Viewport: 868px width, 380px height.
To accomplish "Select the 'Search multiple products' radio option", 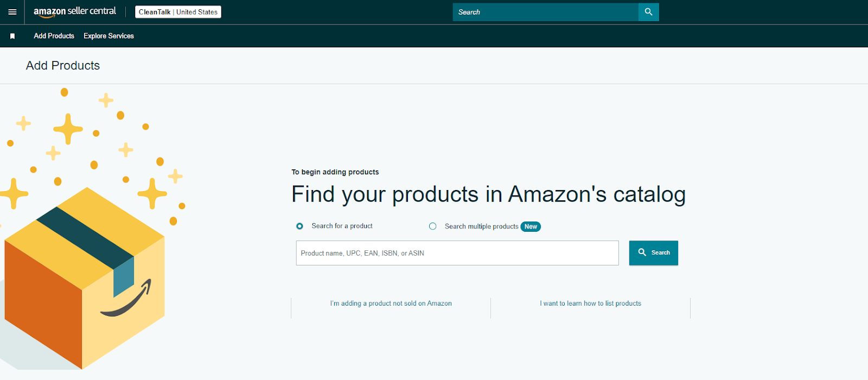I will (x=433, y=226).
